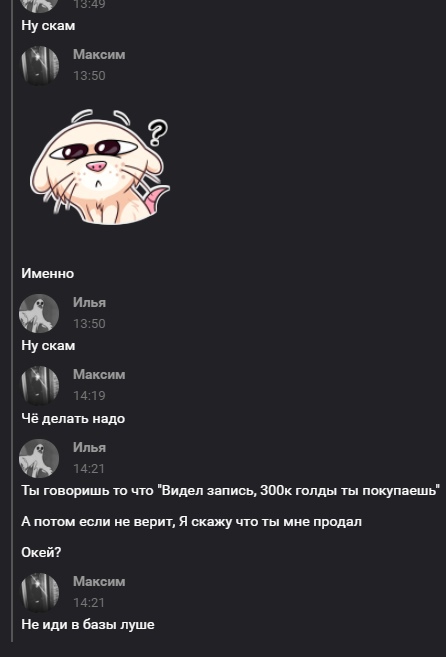Click Максим's avatar at 13:50

point(39,65)
